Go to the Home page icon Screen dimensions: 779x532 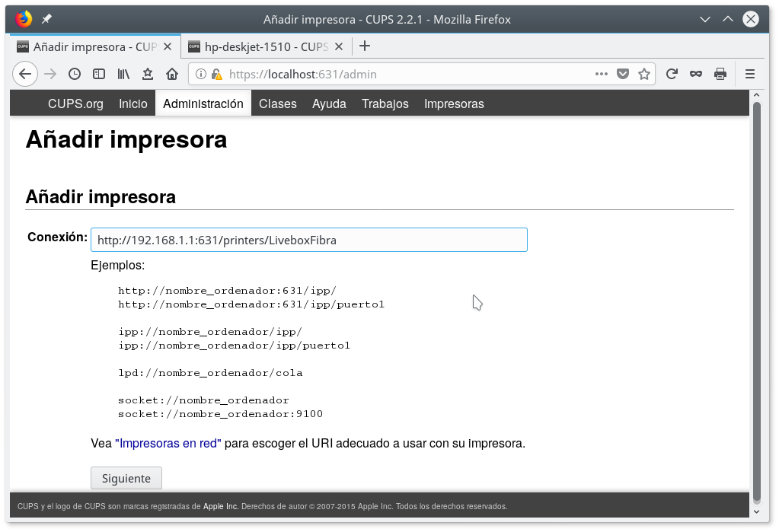click(x=172, y=74)
